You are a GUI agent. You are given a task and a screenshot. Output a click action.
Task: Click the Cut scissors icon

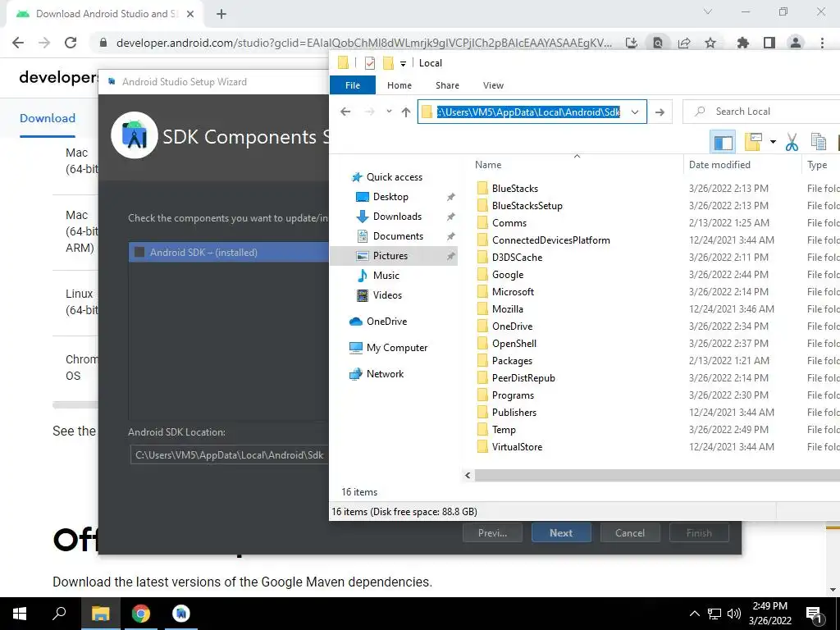point(792,142)
